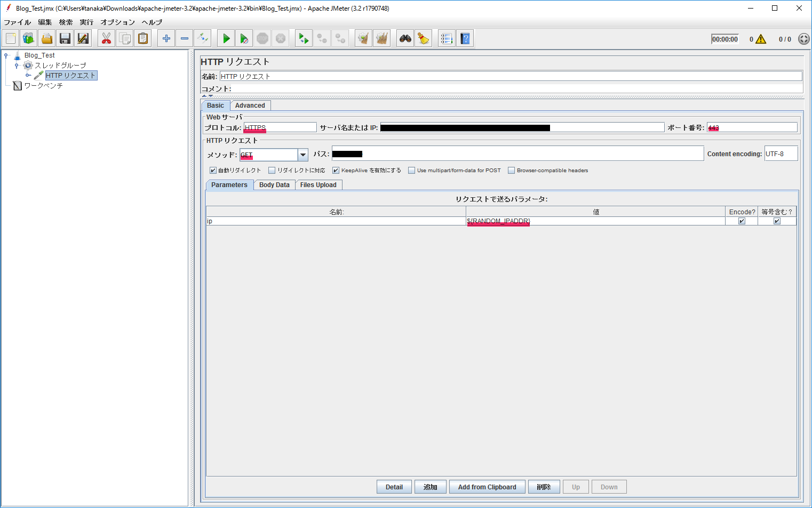Select the Parameters tab
The height and width of the screenshot is (508, 812).
click(x=229, y=185)
